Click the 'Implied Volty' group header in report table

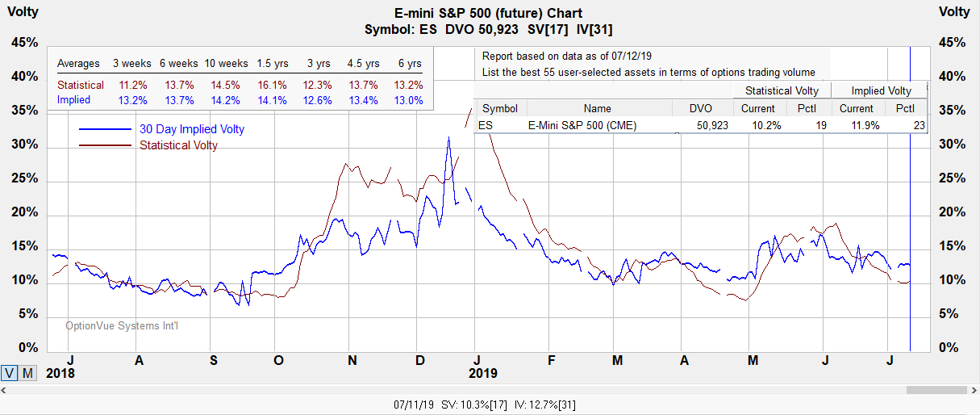[881, 91]
